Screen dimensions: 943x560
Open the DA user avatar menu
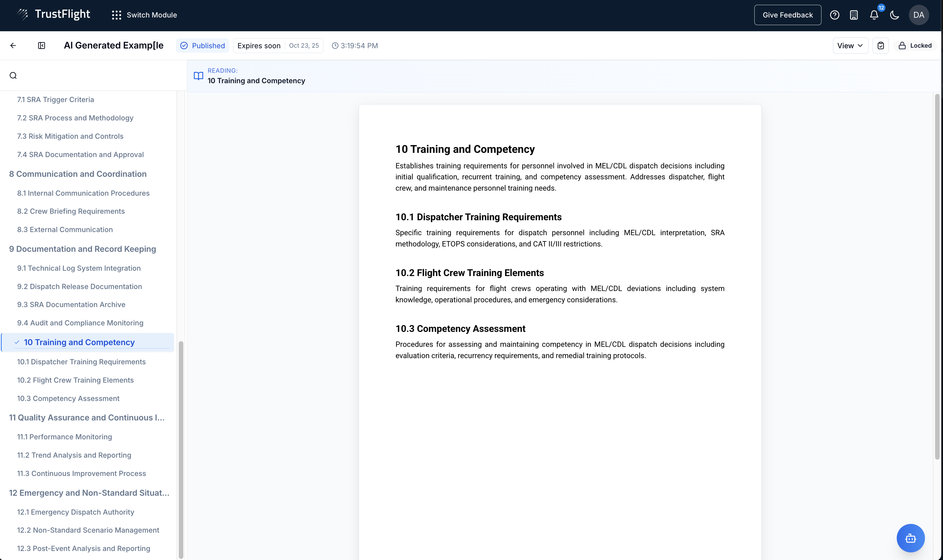(x=918, y=15)
